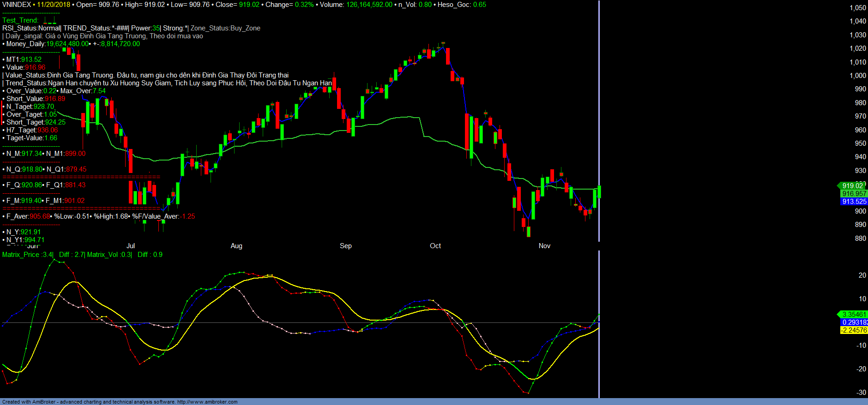
Task: Click the Nov label on the time axis
Action: 544,246
